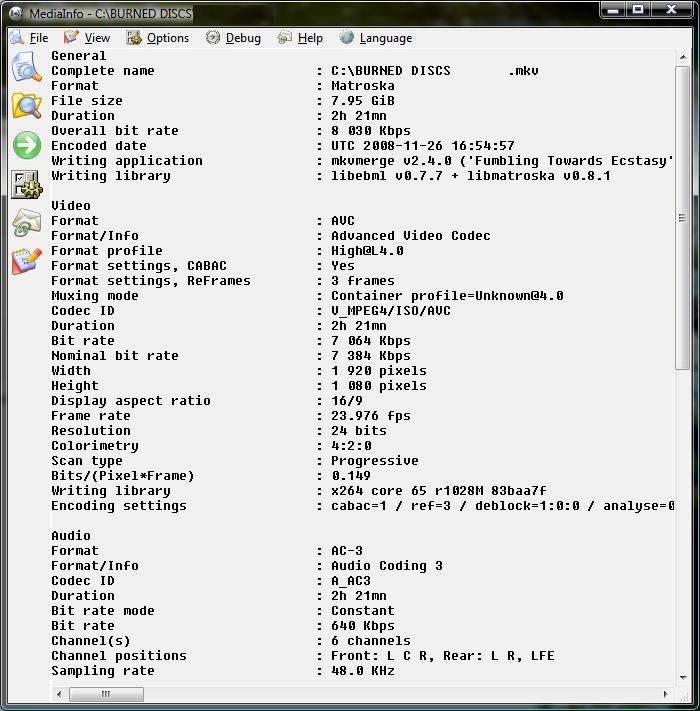This screenshot has width=700, height=711.
Task: Maximize the MediaInfo window
Action: click(638, 10)
